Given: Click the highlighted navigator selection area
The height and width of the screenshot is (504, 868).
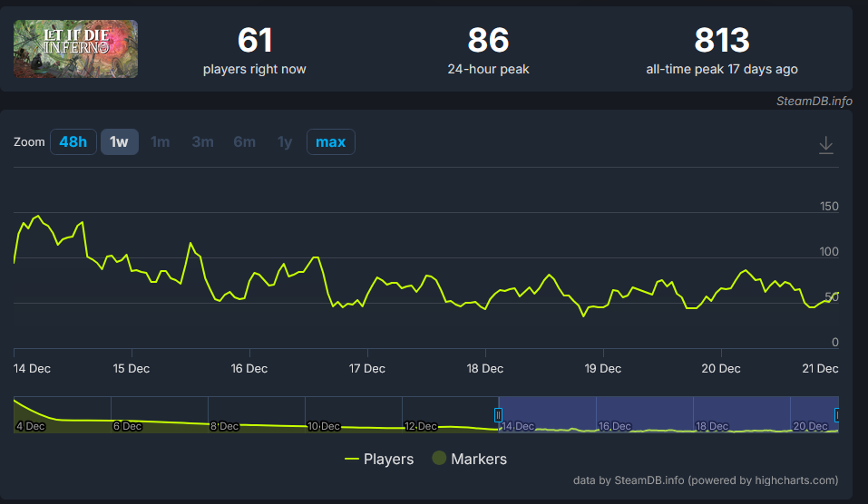Looking at the screenshot, I should tap(668, 414).
